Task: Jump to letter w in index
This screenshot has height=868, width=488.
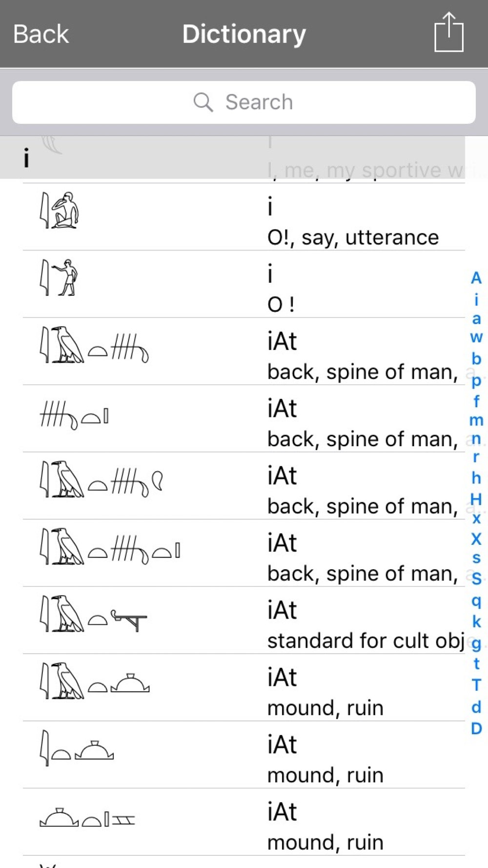Action: pyautogui.click(x=476, y=337)
